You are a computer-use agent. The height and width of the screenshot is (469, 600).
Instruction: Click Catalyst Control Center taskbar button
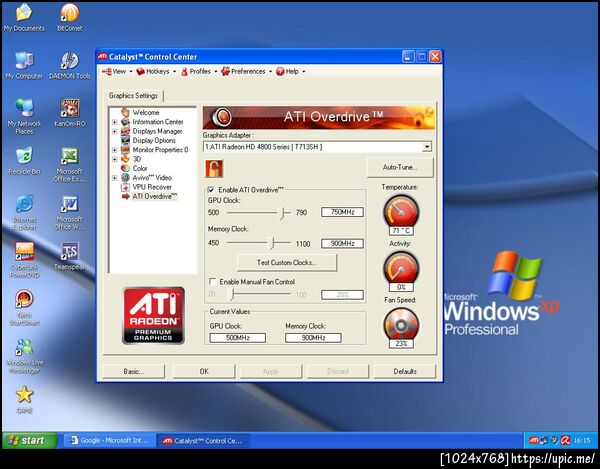coord(204,441)
